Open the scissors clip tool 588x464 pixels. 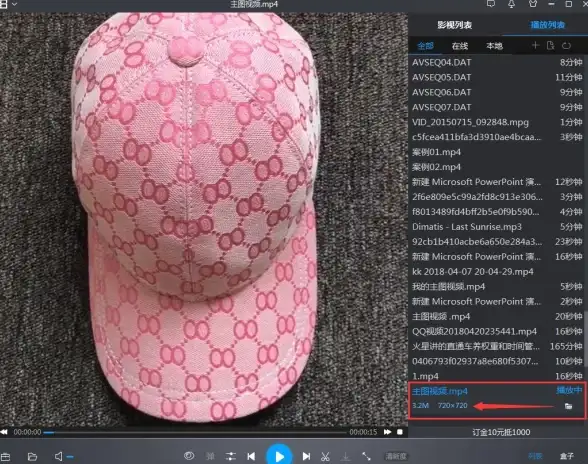(325, 456)
